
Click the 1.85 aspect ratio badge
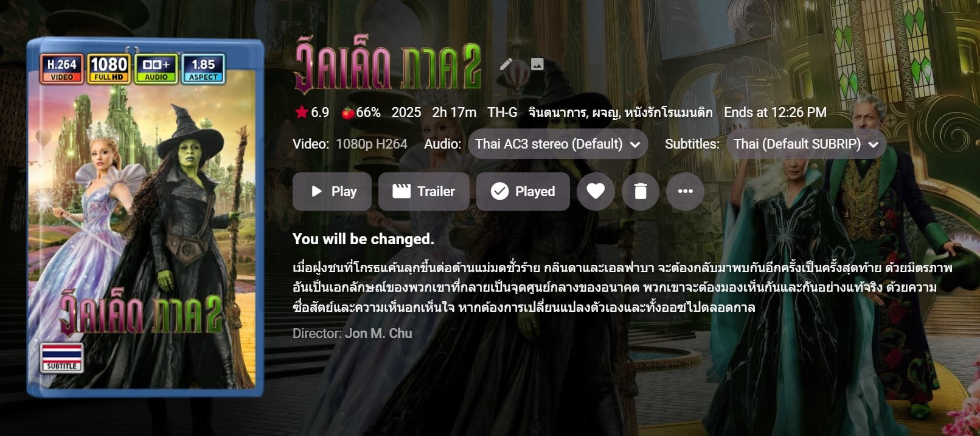[203, 69]
